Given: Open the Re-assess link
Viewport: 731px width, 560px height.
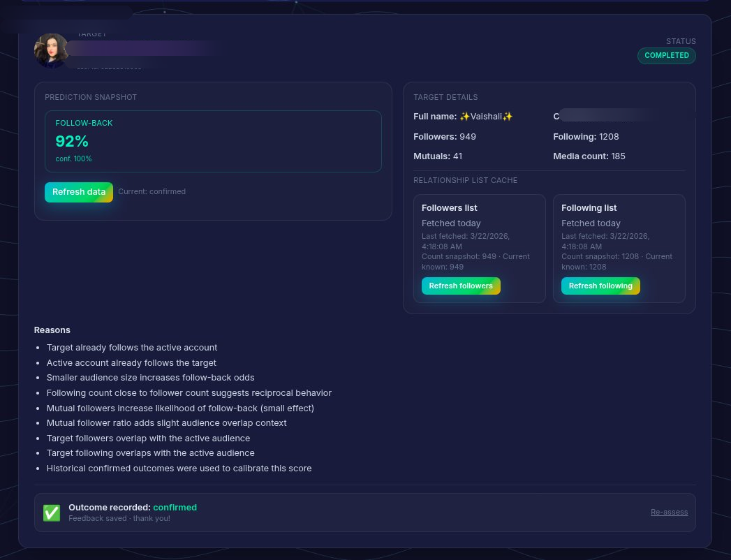Looking at the screenshot, I should pos(669,512).
